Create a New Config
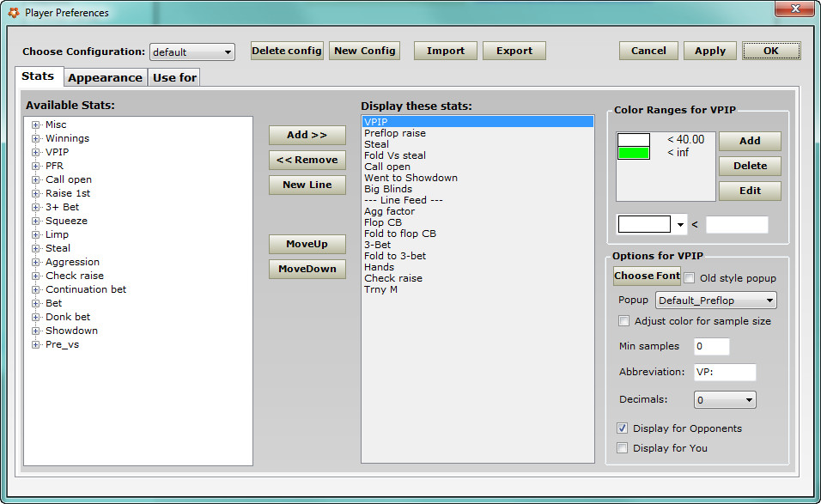The width and height of the screenshot is (821, 504). [364, 51]
